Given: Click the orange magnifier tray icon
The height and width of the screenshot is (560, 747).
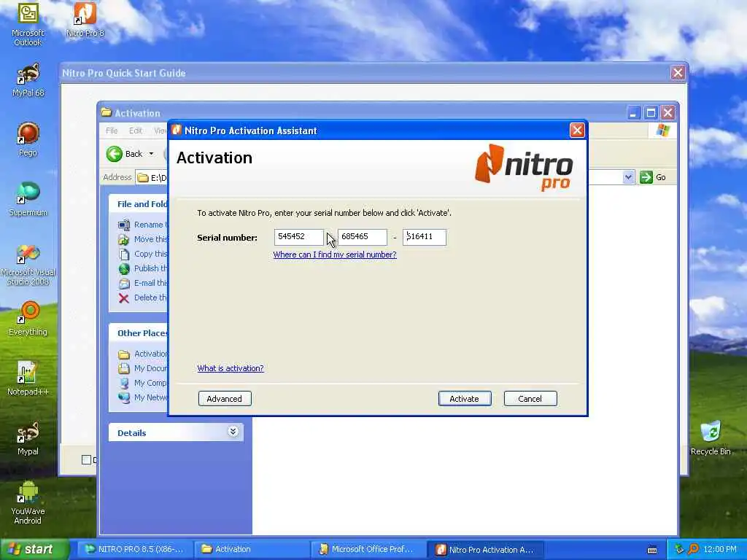Looking at the screenshot, I should [x=693, y=550].
